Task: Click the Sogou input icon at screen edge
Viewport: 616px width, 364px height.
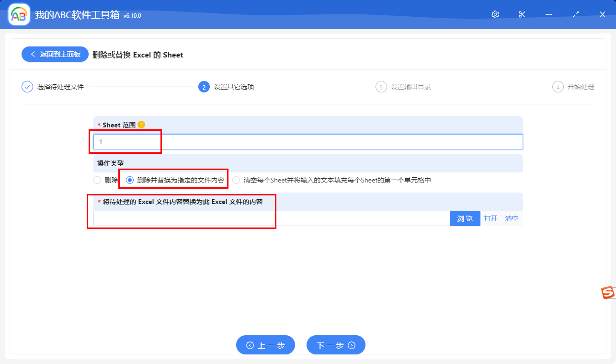Action: tap(608, 293)
